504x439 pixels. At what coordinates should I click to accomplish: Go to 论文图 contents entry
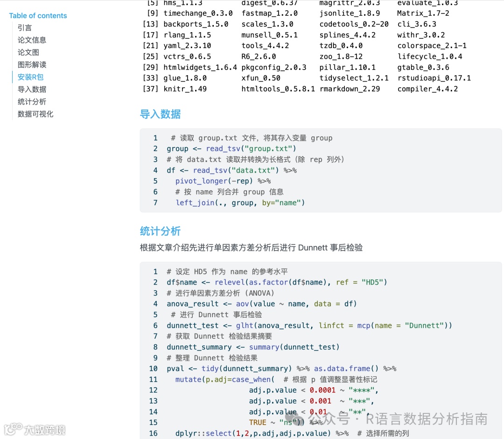click(x=28, y=52)
